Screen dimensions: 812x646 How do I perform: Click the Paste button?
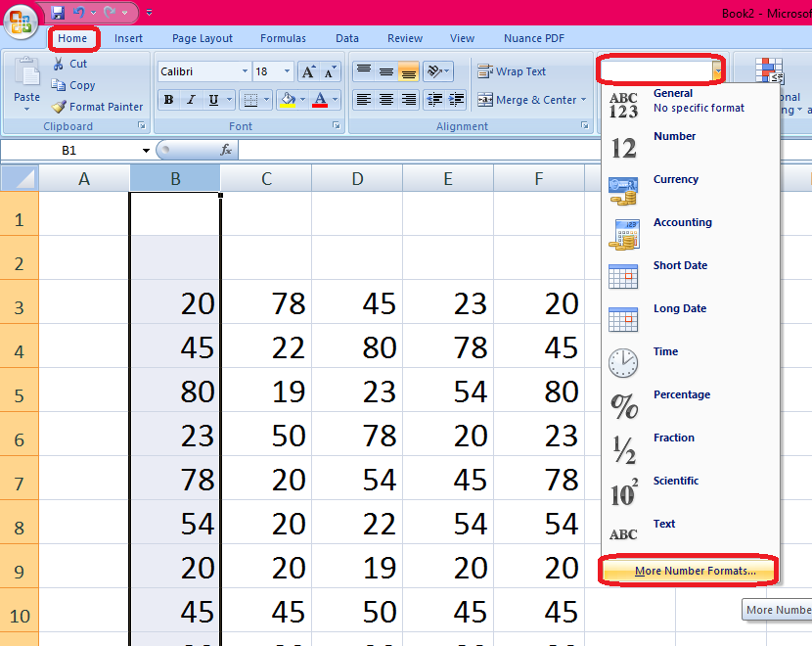[x=26, y=83]
